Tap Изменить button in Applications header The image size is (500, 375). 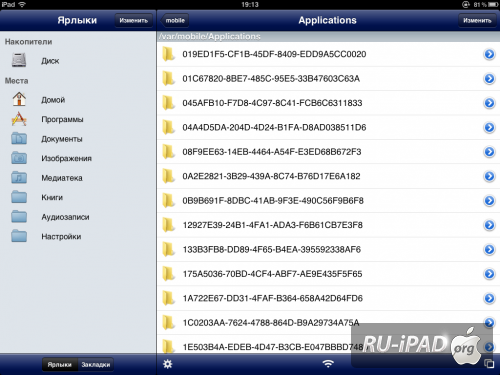click(x=477, y=20)
